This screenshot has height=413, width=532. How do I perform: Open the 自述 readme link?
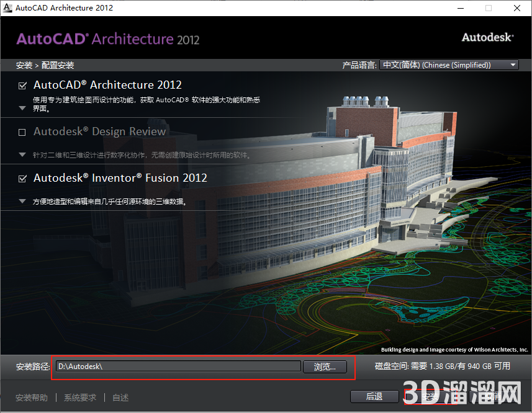tap(120, 397)
